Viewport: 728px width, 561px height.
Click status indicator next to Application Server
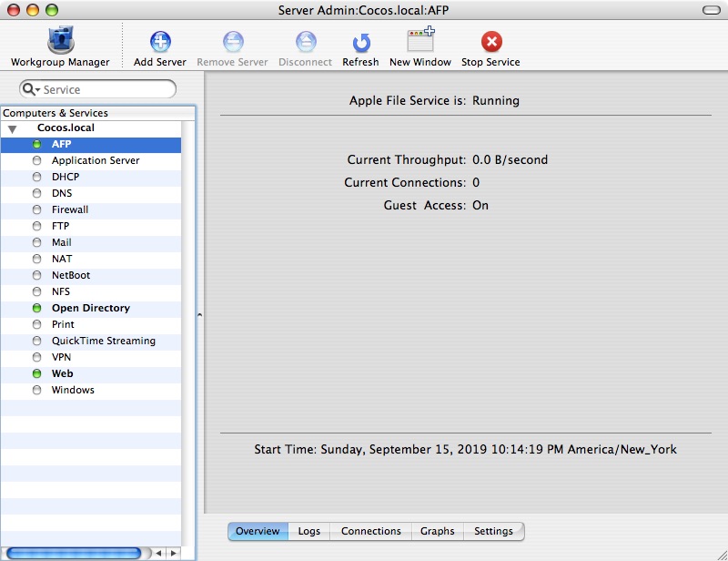point(36,160)
